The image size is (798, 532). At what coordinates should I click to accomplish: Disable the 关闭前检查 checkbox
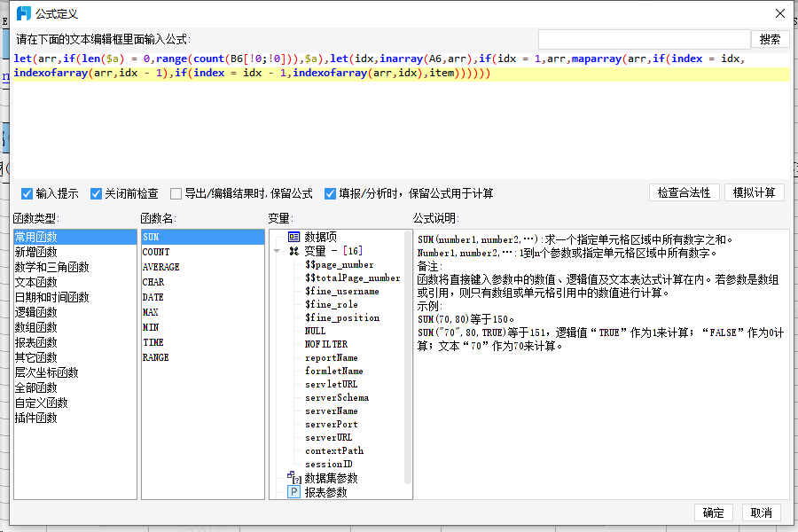[97, 193]
